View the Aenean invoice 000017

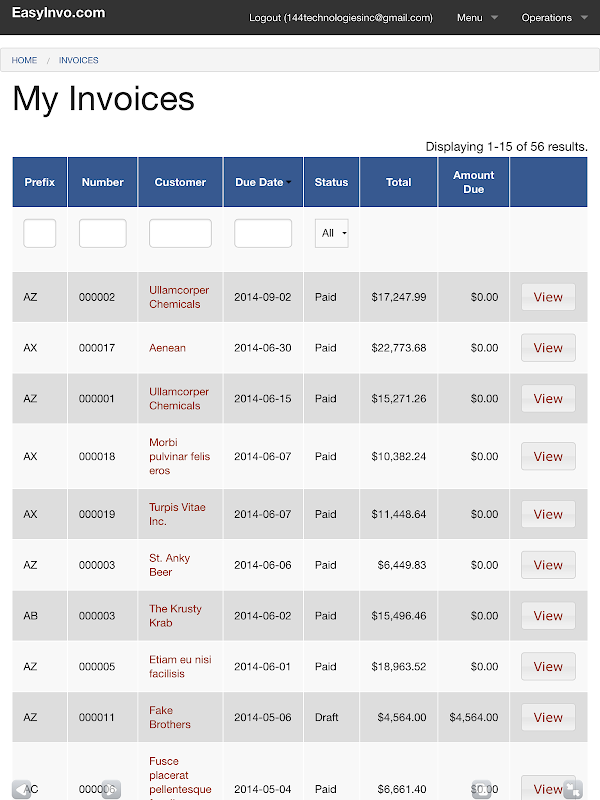pos(548,348)
